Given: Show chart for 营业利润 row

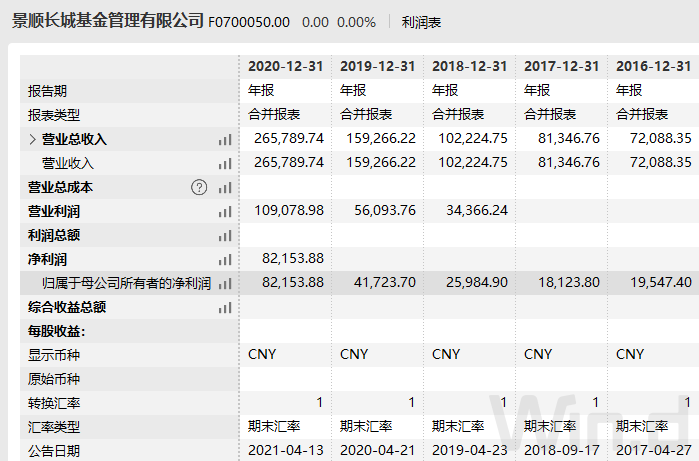Looking at the screenshot, I should tap(225, 212).
